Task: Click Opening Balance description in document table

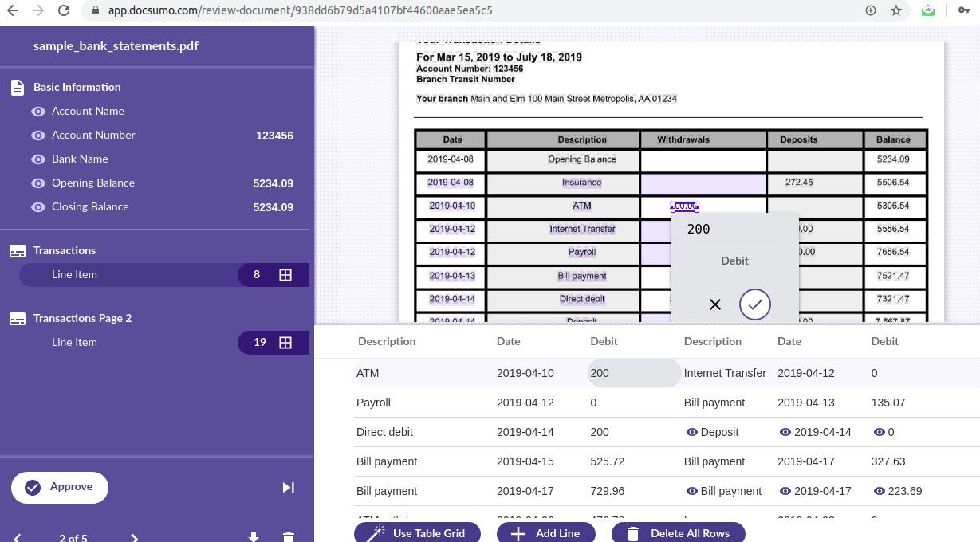Action: [x=582, y=159]
